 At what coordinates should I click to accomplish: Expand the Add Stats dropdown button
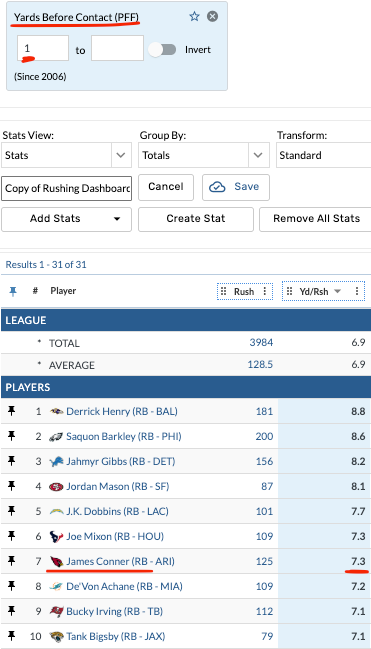(x=66, y=219)
